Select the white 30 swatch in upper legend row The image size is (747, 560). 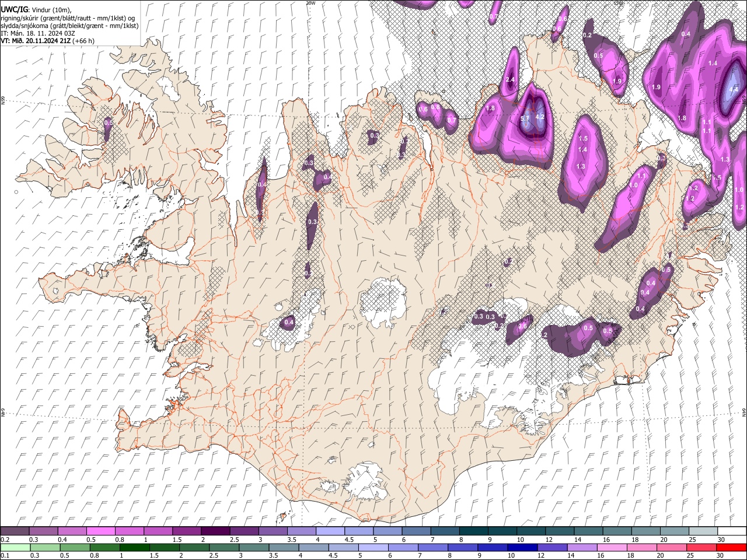point(731,531)
